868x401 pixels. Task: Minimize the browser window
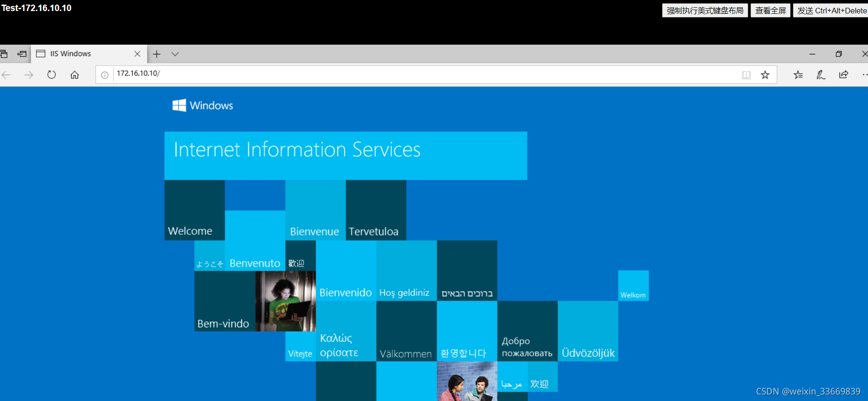click(x=812, y=54)
